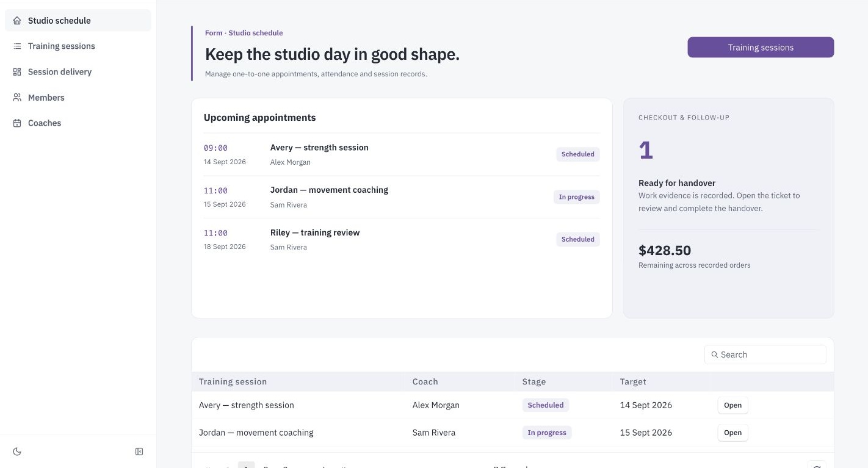Open Coaches sidebar item
The height and width of the screenshot is (468, 868).
(78, 123)
